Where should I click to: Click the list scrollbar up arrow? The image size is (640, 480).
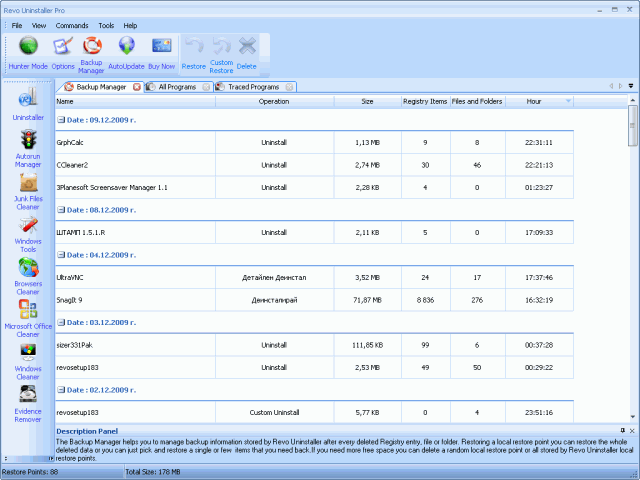[633, 100]
